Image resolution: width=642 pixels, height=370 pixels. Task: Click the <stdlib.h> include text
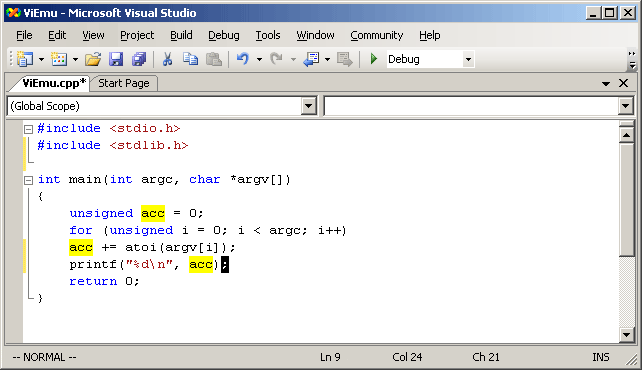(x=149, y=145)
